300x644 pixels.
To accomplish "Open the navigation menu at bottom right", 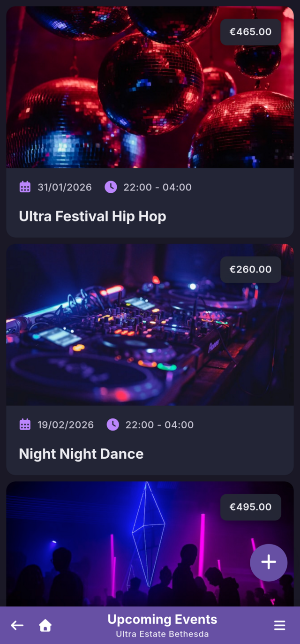I will (x=279, y=625).
